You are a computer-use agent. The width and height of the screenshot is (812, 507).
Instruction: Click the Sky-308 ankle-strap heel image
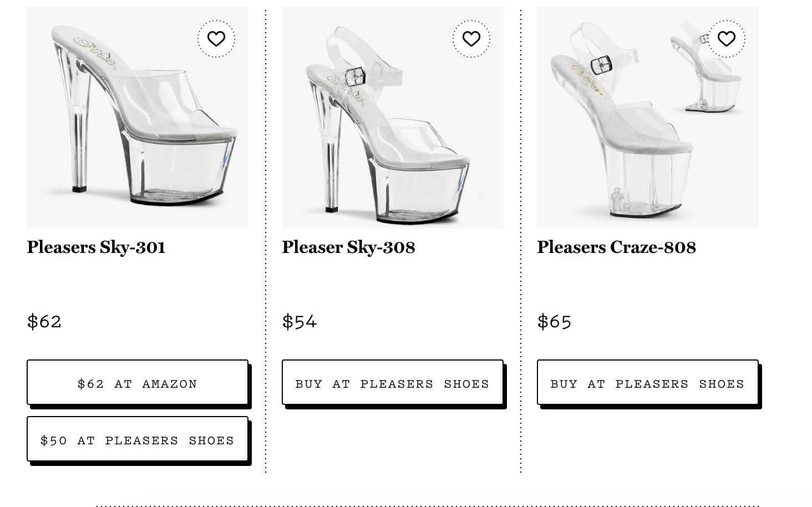(393, 118)
